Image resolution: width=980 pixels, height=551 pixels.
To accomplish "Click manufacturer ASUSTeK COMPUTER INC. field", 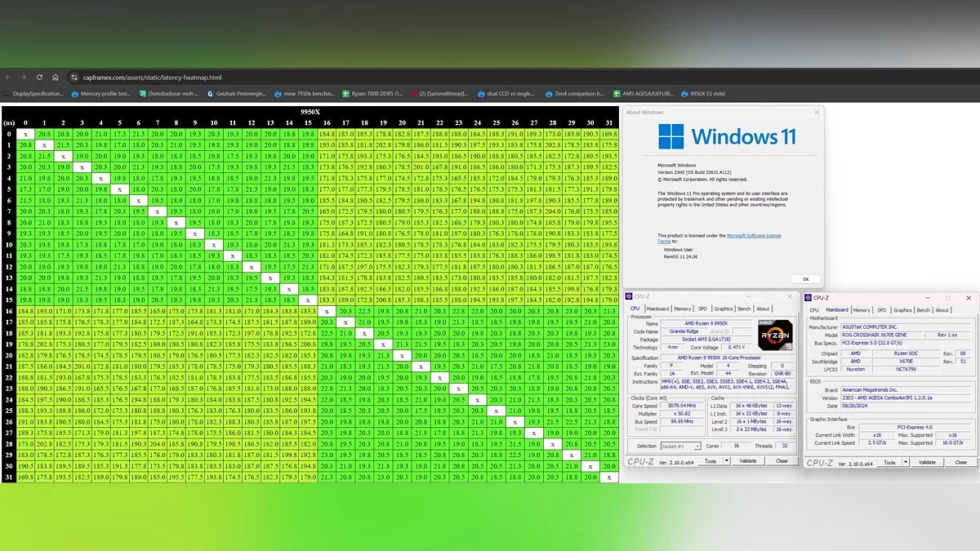I will coord(906,327).
